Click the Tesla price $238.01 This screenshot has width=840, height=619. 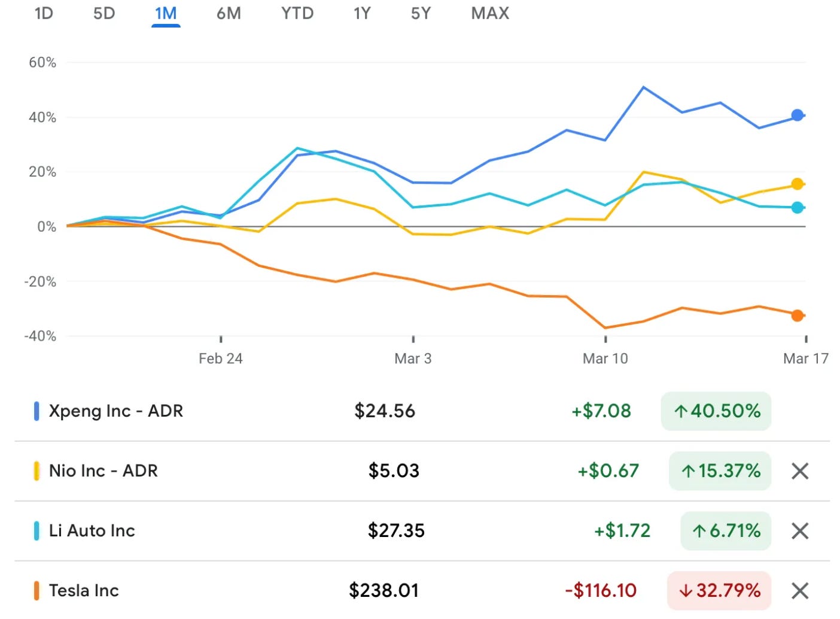click(384, 591)
